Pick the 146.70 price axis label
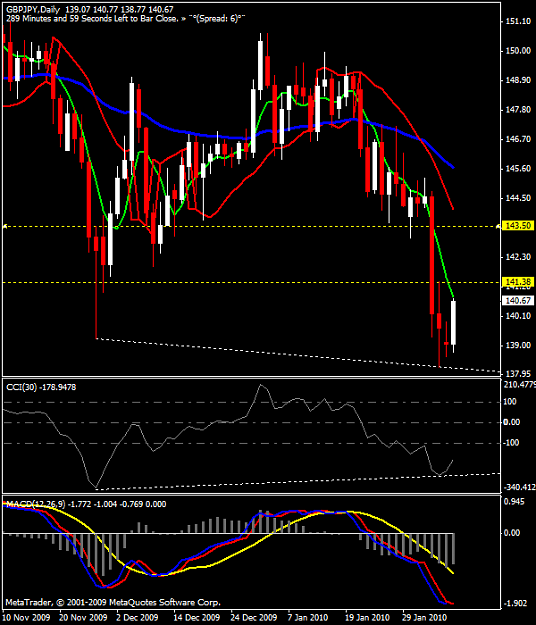 [518, 139]
